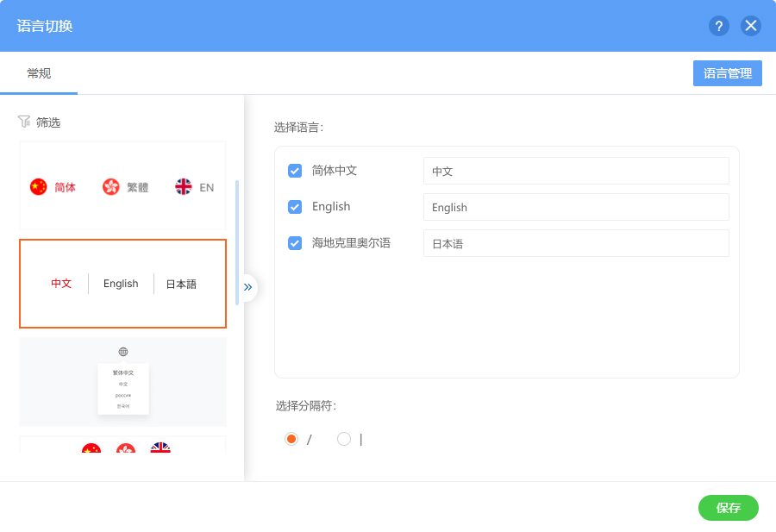
Task: Click the Hong Kong flag icon beside 繁體
Action: point(111,187)
